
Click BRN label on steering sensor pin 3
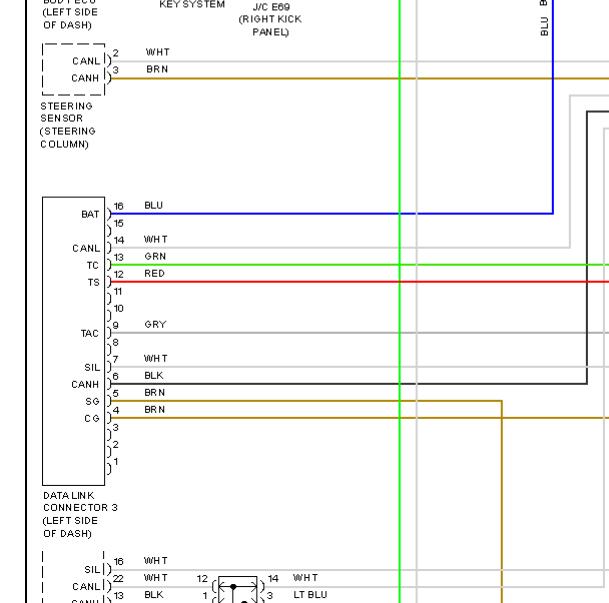[x=157, y=69]
